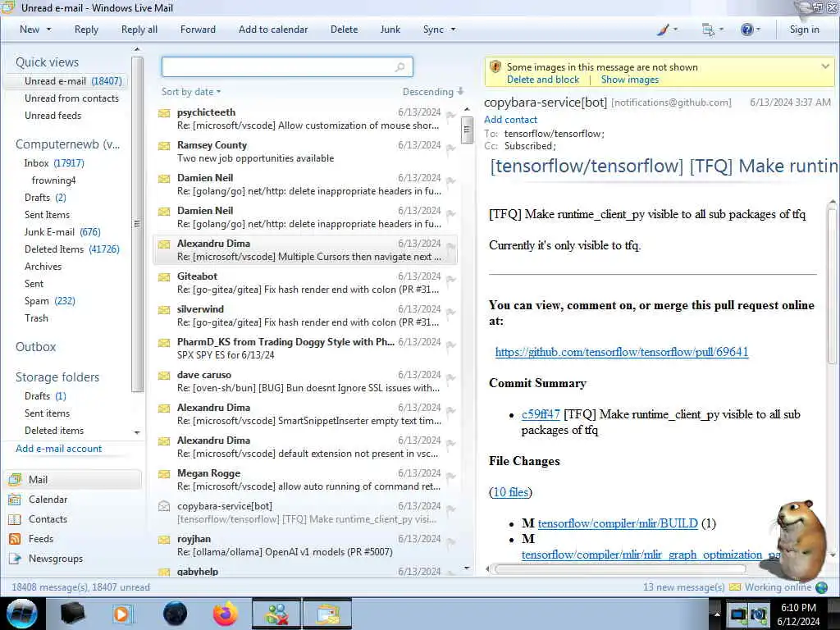Click the folder pane scrollbar

137,224
